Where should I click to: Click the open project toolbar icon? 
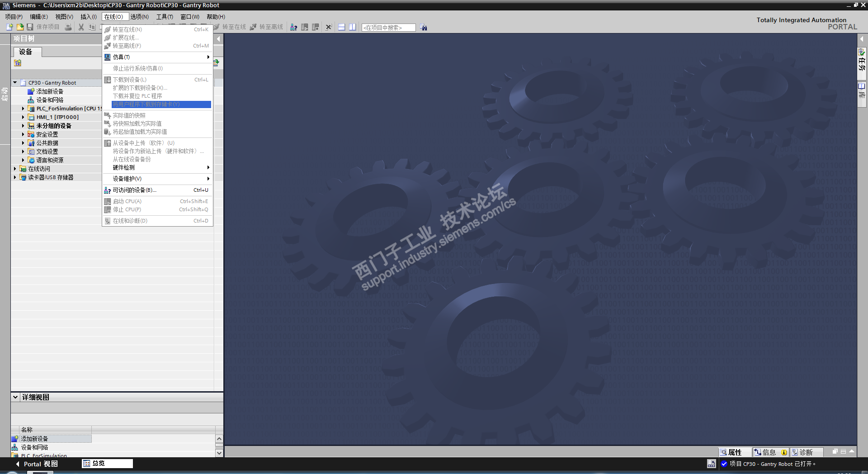click(20, 27)
